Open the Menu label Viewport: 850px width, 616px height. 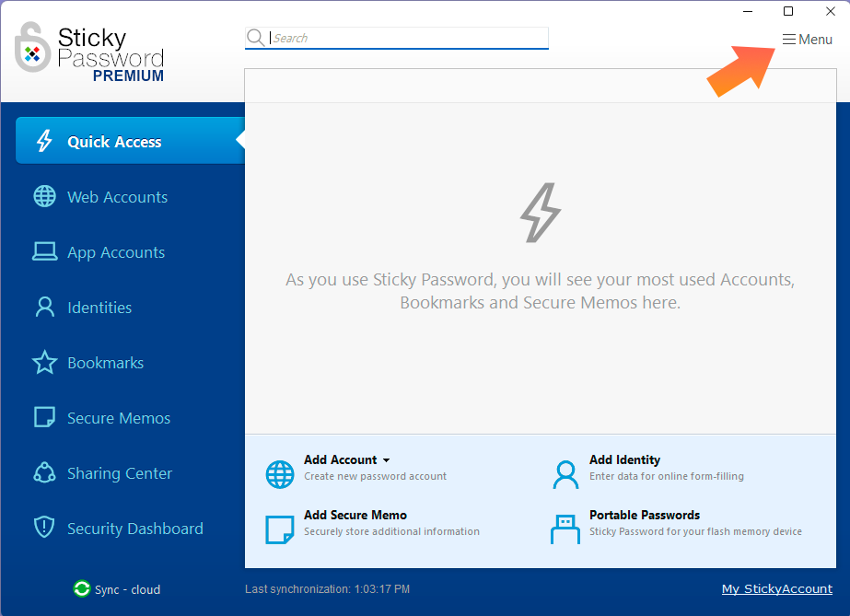click(x=815, y=39)
